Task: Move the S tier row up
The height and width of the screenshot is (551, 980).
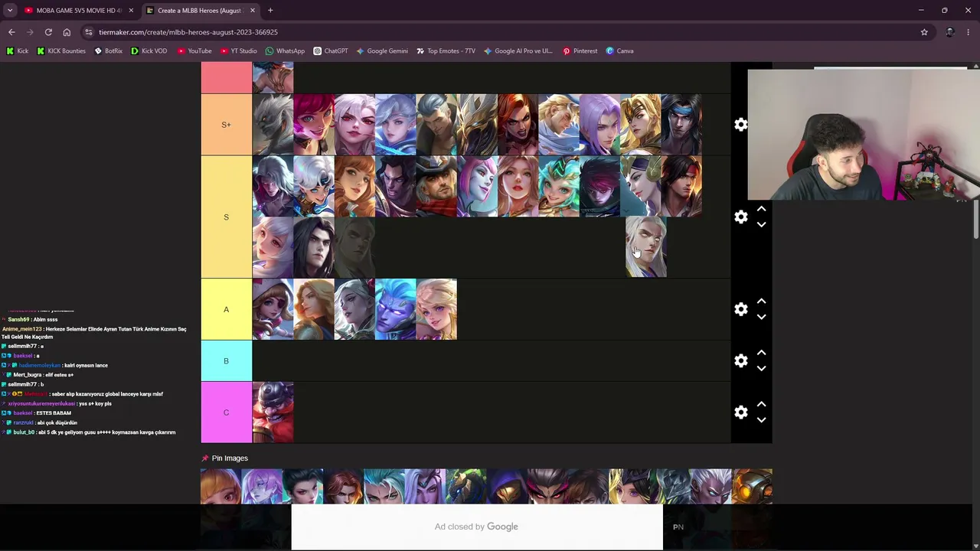Action: 761,209
